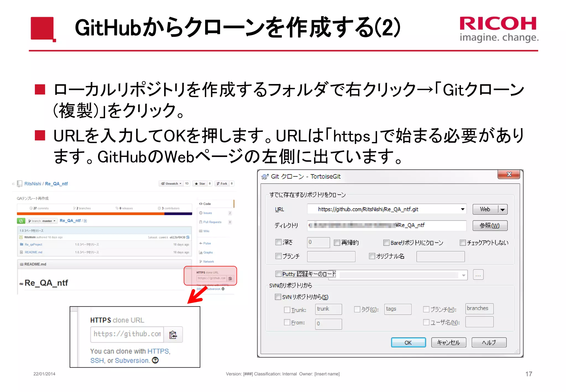Expand the URL combo box history arrow
The width and height of the screenshot is (566, 392).
[x=462, y=209]
